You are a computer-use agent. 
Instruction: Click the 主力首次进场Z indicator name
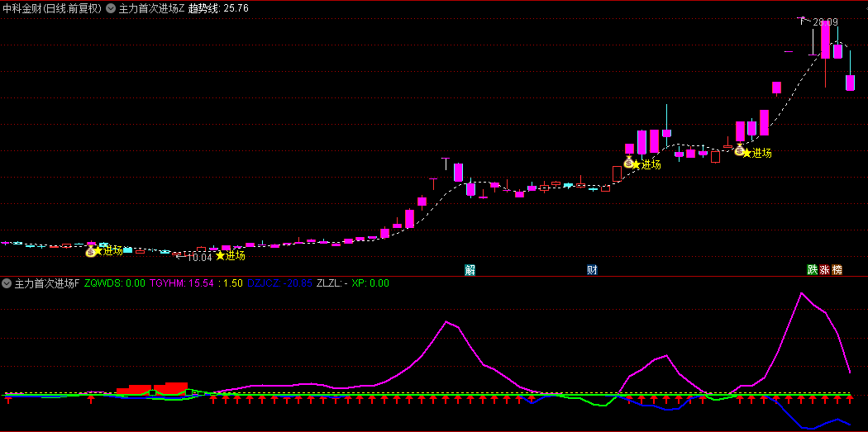pyautogui.click(x=151, y=8)
